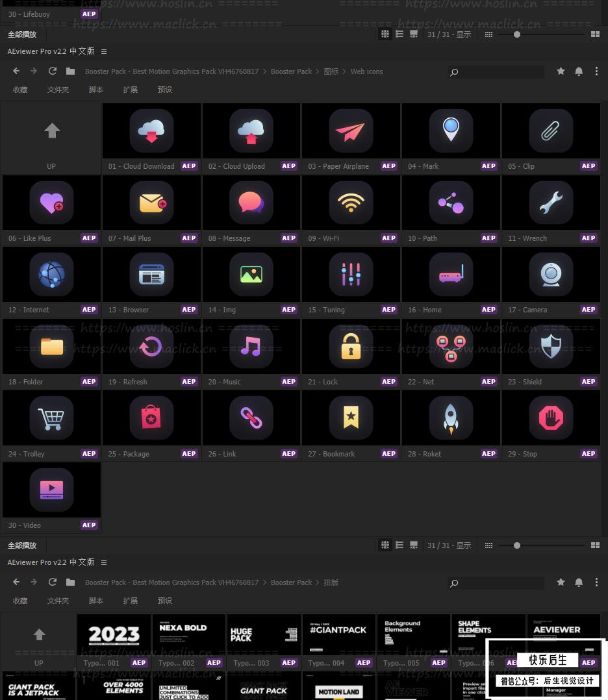
Task: Toggle grid thumbnail view above 排版 panel
Action: point(385,545)
